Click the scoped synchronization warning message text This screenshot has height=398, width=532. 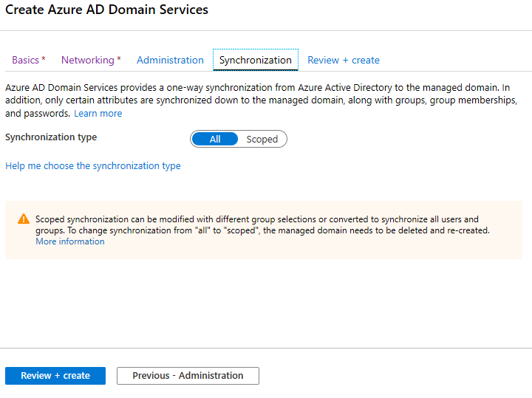click(262, 224)
